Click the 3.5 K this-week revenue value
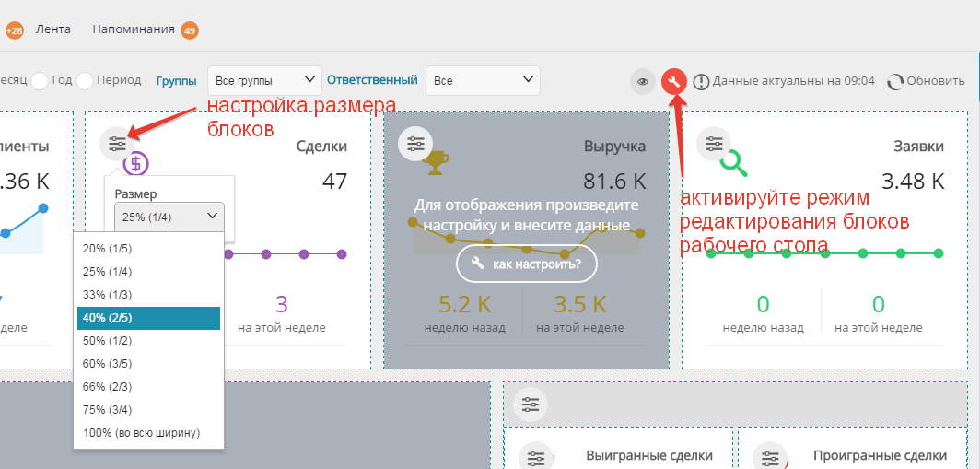980x469 pixels. point(579,304)
